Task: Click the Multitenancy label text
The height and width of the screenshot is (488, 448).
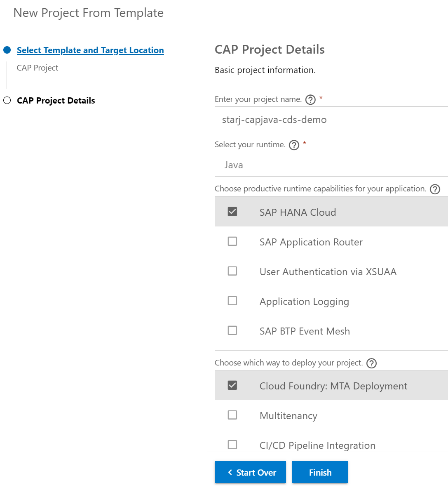Action: pos(288,416)
